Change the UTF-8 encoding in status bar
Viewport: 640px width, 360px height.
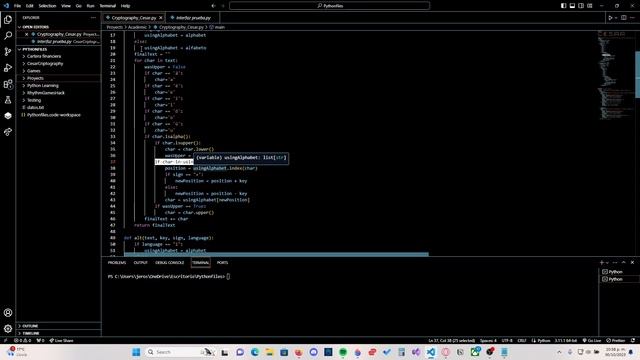tap(507, 340)
